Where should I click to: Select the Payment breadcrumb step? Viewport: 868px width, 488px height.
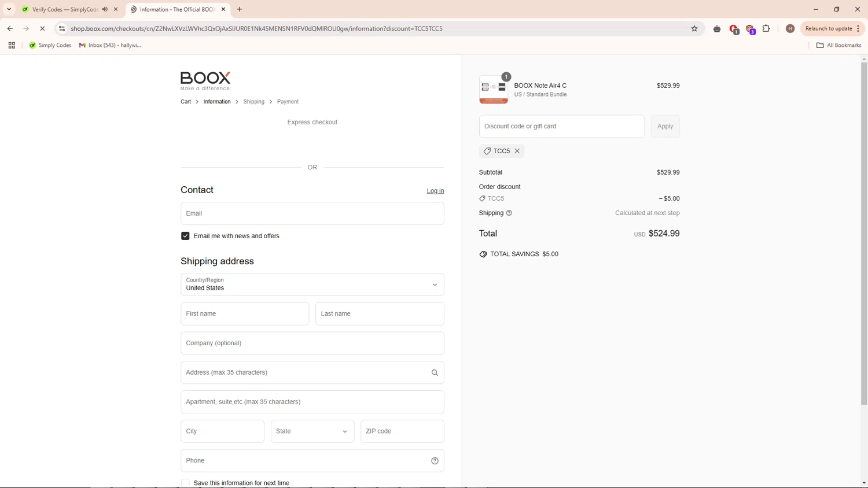(x=288, y=102)
